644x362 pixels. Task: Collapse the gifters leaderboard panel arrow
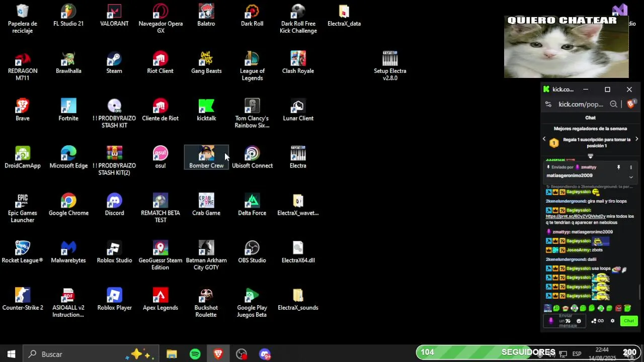click(591, 156)
